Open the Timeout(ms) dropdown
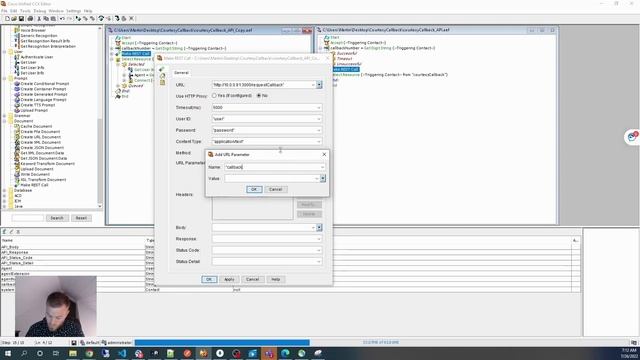Viewport: 640px width, 360px height. coord(319,108)
